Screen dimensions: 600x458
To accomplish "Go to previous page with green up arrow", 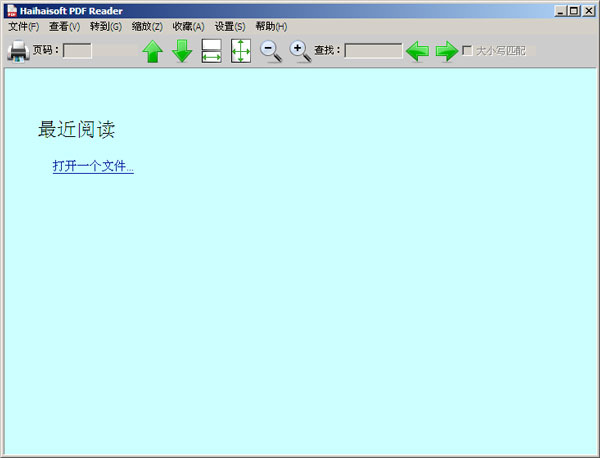I will 152,51.
